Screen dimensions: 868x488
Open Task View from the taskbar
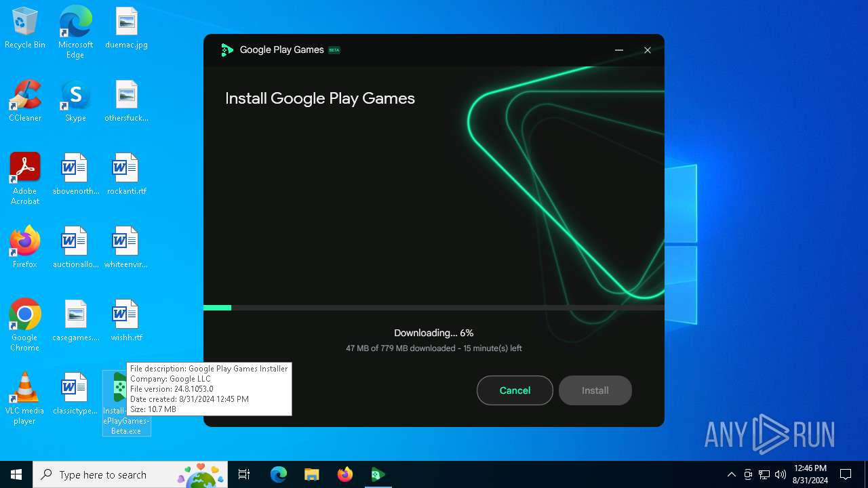245,474
